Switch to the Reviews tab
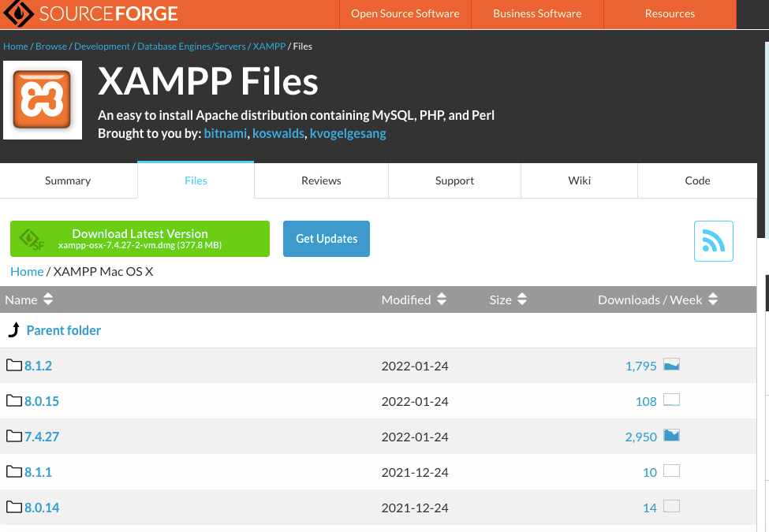This screenshot has width=769, height=532. click(x=320, y=180)
